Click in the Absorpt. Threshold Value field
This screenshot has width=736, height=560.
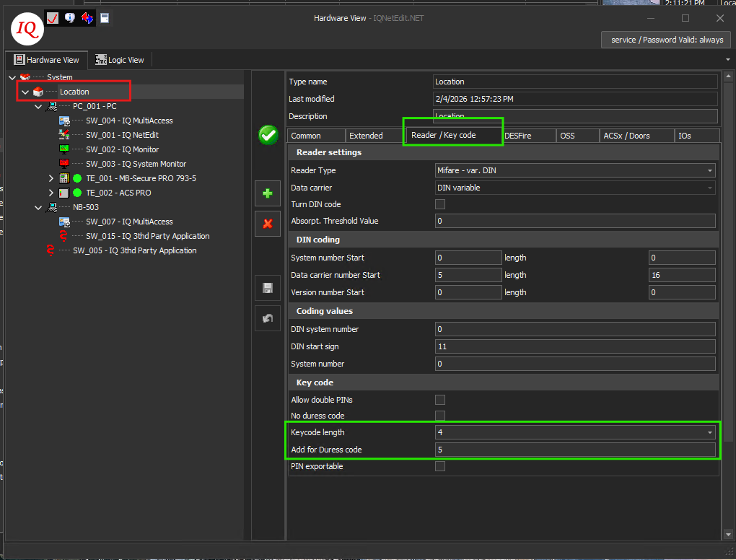(575, 221)
